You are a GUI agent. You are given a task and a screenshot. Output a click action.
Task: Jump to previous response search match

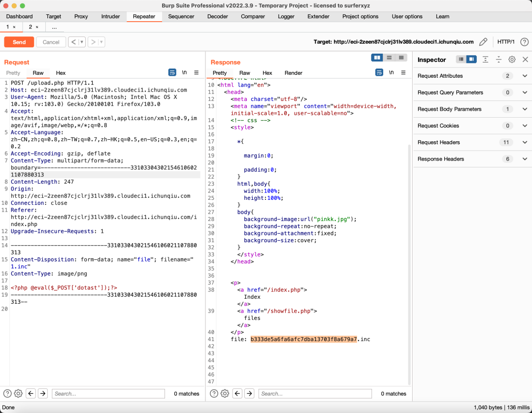coord(237,393)
